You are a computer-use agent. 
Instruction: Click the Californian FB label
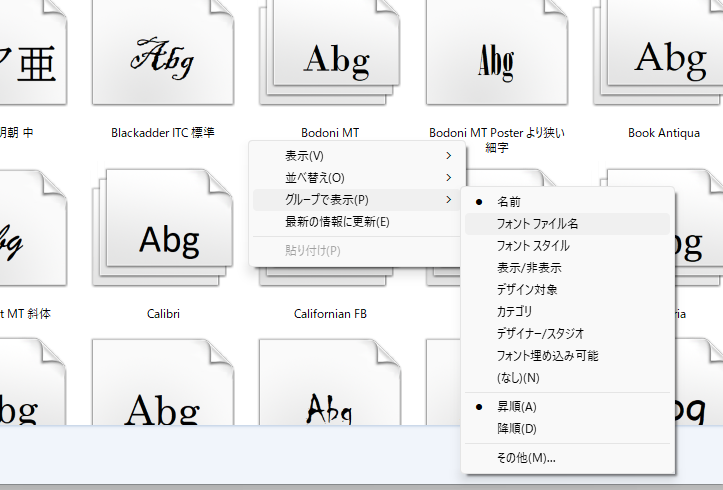(330, 314)
